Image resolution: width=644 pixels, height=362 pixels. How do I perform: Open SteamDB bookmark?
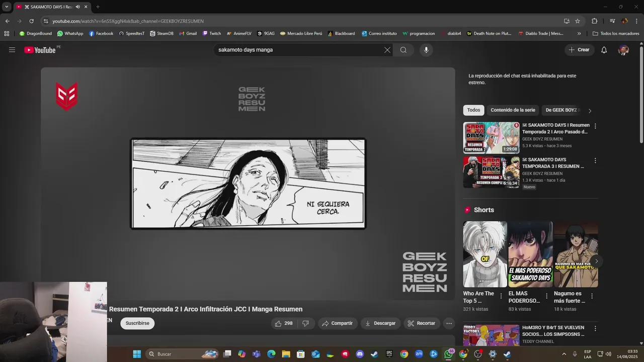(x=162, y=34)
